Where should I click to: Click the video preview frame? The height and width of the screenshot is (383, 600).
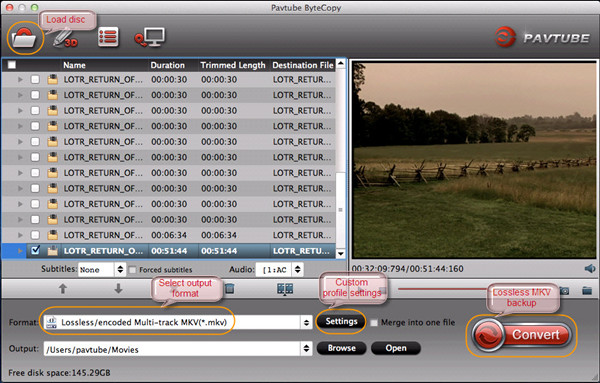[474, 160]
